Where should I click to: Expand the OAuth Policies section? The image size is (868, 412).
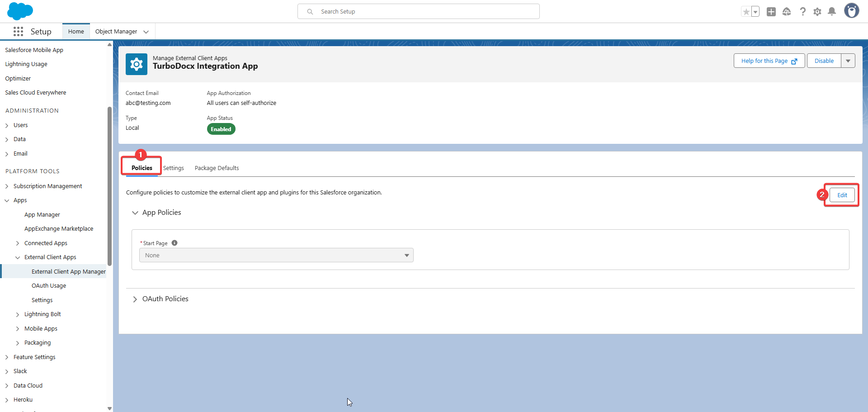(135, 299)
